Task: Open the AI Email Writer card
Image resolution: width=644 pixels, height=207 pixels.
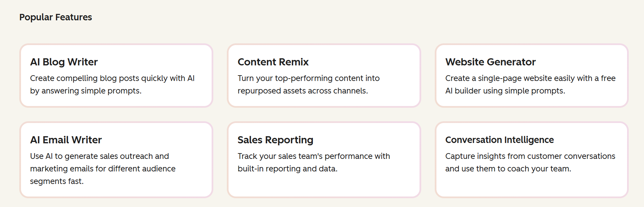Action: (x=116, y=160)
